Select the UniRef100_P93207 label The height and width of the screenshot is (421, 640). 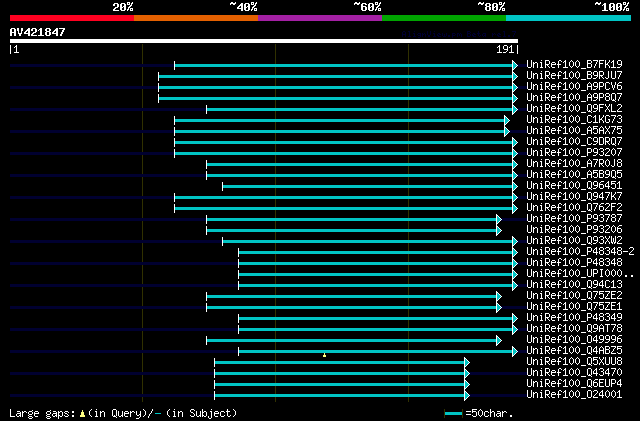(574, 152)
